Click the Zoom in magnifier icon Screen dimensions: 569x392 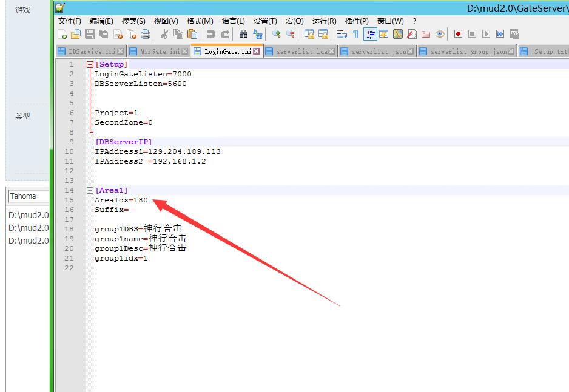point(277,34)
